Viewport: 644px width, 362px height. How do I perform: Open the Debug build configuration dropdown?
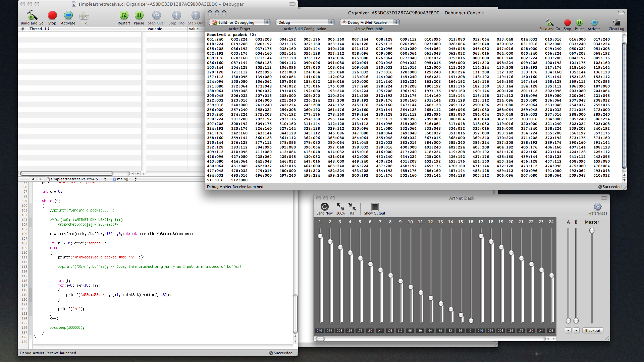click(305, 22)
